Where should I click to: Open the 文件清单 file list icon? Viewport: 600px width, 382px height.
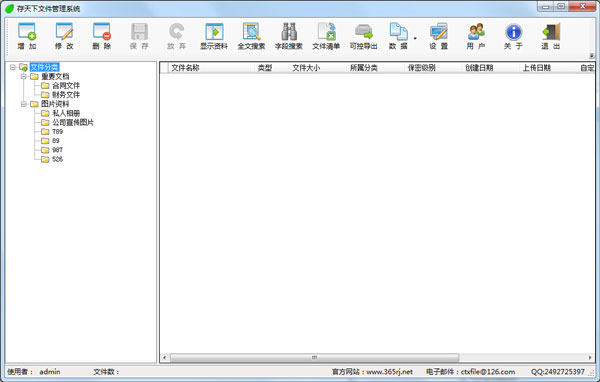326,32
